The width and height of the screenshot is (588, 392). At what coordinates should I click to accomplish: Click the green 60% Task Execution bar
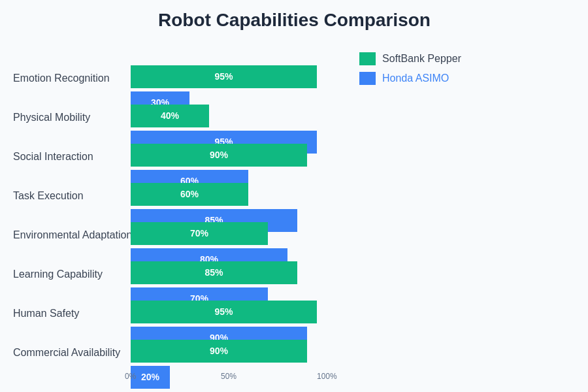coord(189,195)
